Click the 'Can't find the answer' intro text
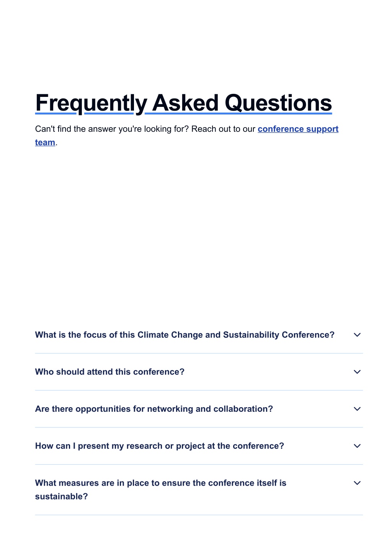The height and width of the screenshot is (555, 392). pos(112,129)
